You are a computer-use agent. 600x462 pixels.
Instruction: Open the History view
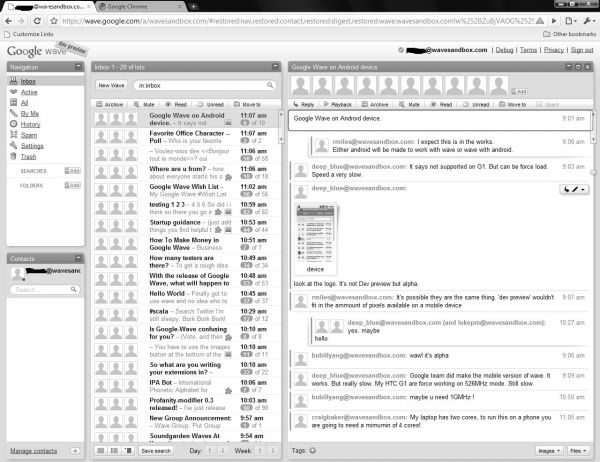(30, 124)
